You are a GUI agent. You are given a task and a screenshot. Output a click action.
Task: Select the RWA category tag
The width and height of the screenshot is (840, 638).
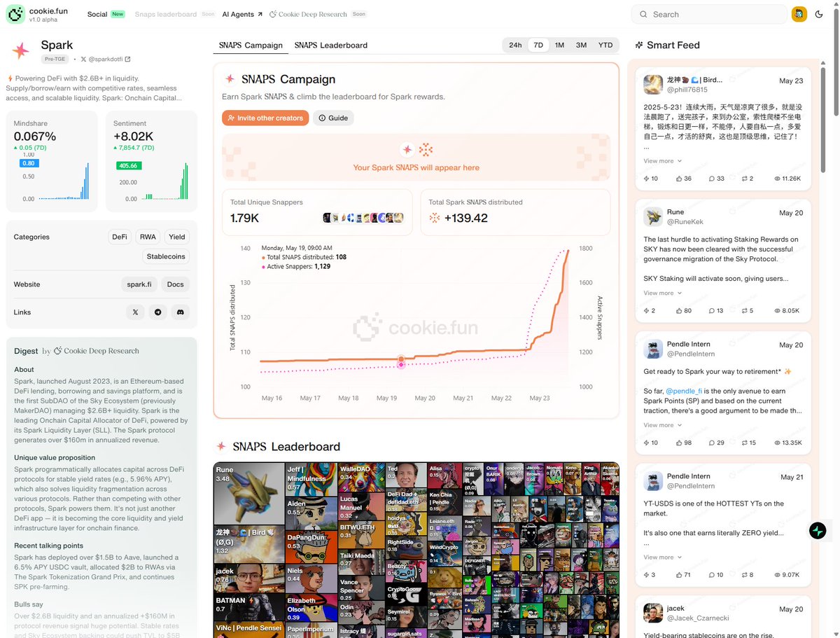click(x=148, y=237)
